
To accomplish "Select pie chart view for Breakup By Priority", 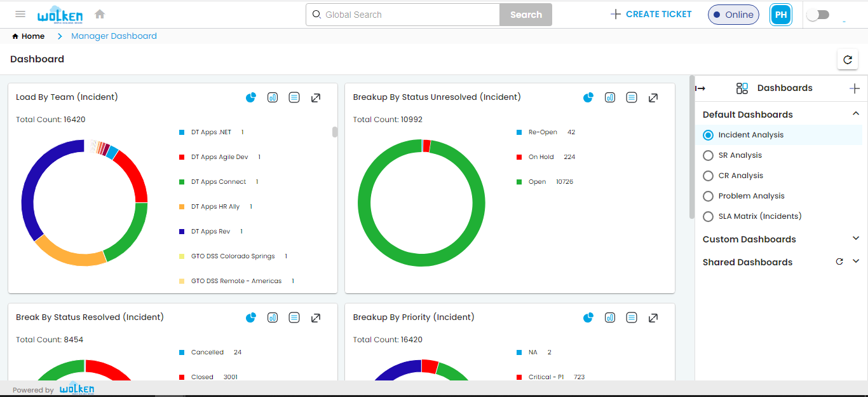I will click(x=588, y=317).
